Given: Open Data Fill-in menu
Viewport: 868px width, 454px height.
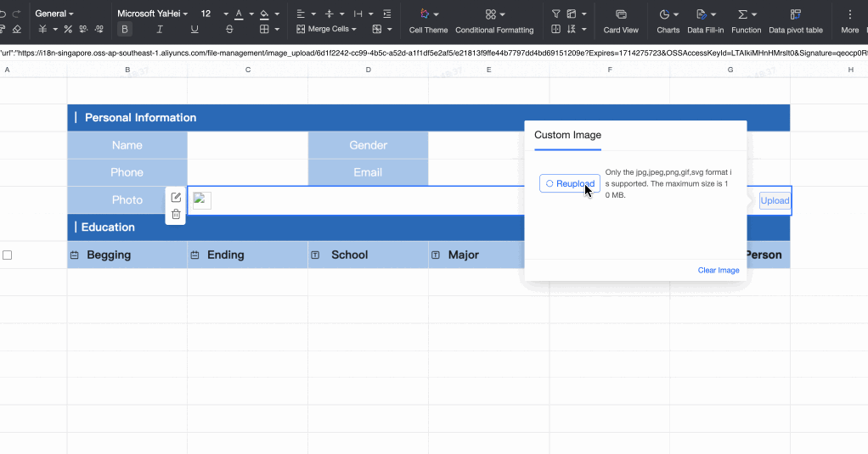Looking at the screenshot, I should coord(705,21).
